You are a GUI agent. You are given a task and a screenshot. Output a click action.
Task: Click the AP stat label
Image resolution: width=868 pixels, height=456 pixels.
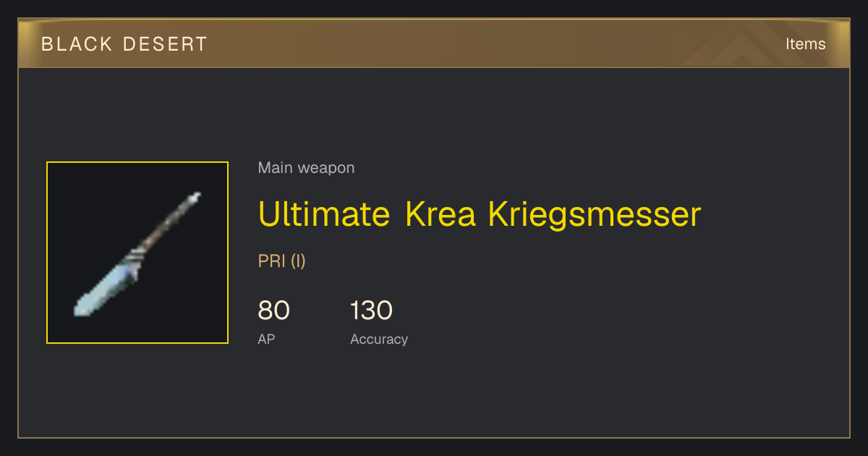(266, 339)
